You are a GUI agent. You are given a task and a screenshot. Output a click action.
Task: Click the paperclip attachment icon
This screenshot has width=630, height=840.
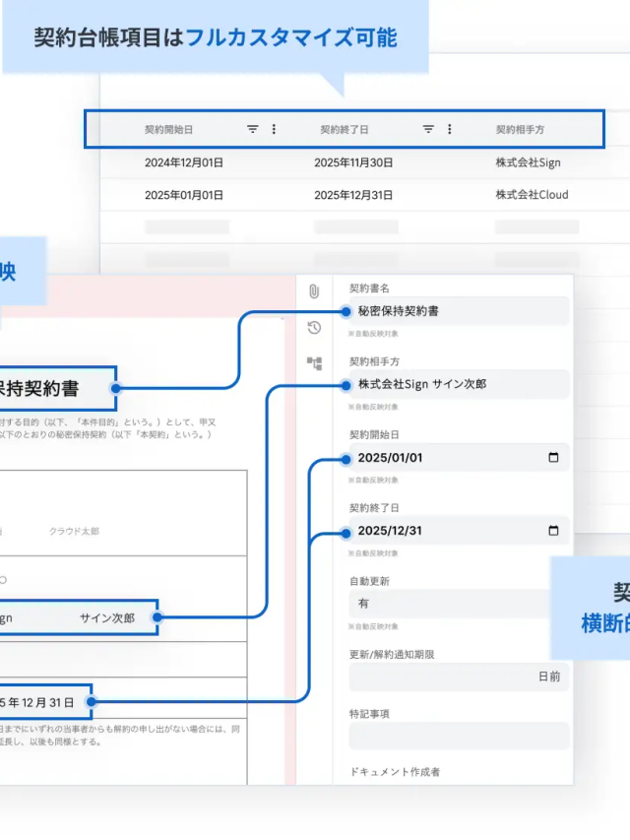coord(314,291)
